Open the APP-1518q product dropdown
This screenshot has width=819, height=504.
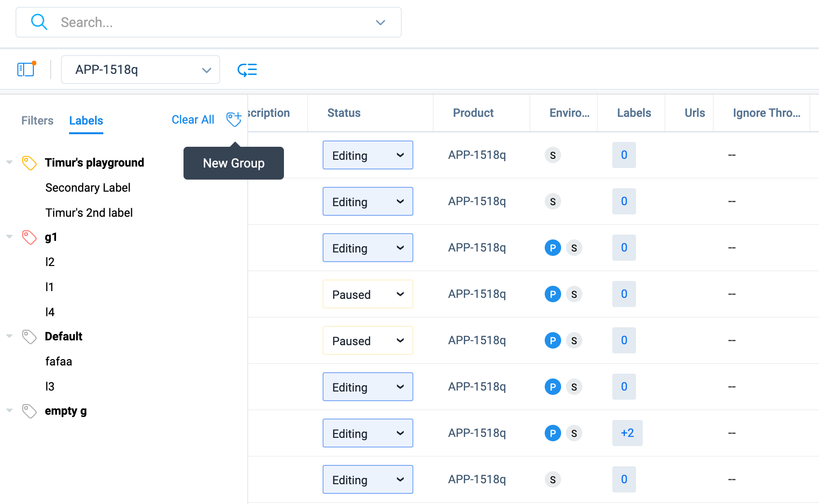pos(141,70)
